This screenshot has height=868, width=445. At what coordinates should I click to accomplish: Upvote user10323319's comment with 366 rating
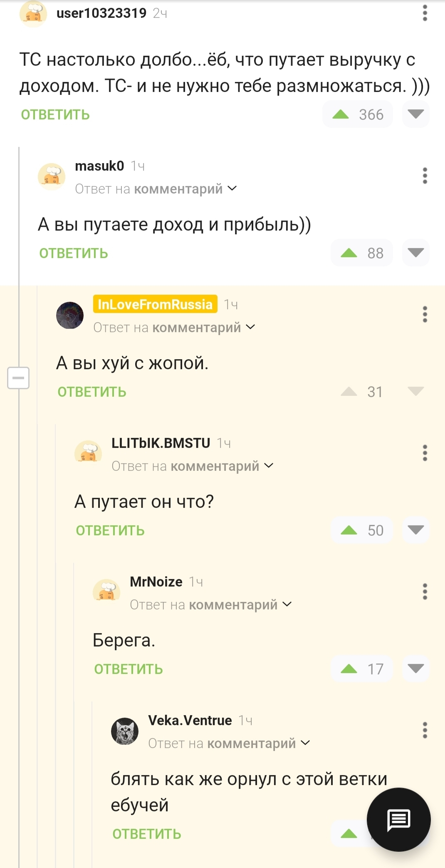coord(341,114)
